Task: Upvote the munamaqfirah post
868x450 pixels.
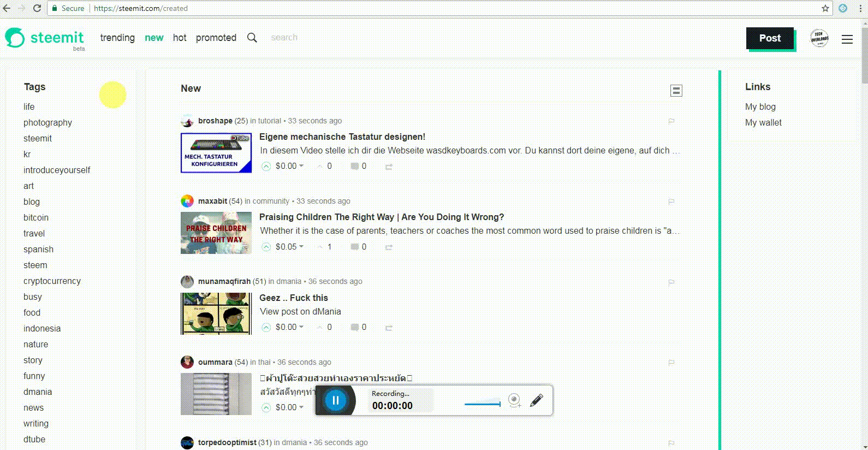Action: 266,328
